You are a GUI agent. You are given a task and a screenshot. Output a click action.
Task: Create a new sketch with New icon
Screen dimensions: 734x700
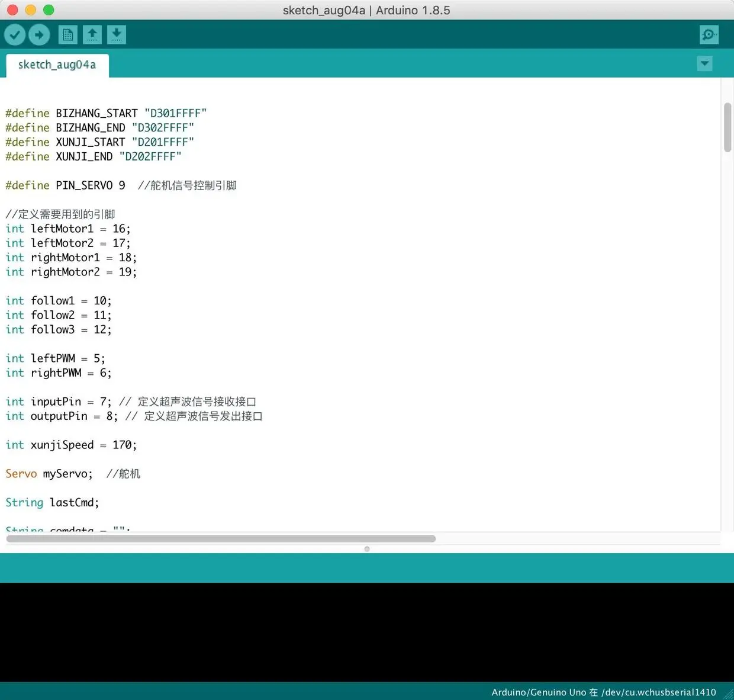[x=68, y=35]
